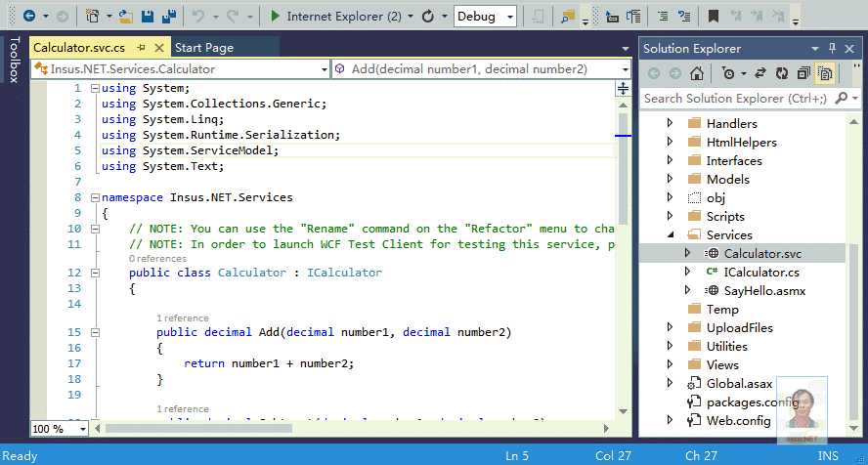The width and height of the screenshot is (868, 465).
Task: Click the split editor icon above scrollbar
Action: click(x=623, y=89)
